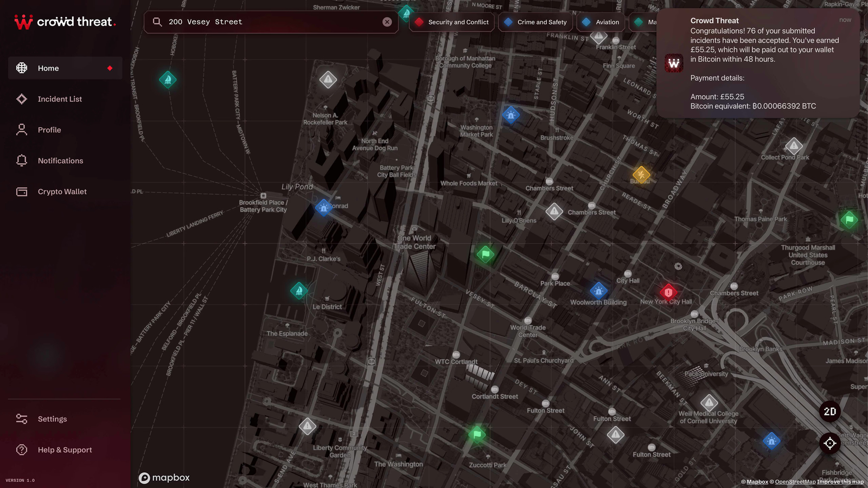
Task: Open the Crowd Threat payment notification
Action: pyautogui.click(x=758, y=63)
